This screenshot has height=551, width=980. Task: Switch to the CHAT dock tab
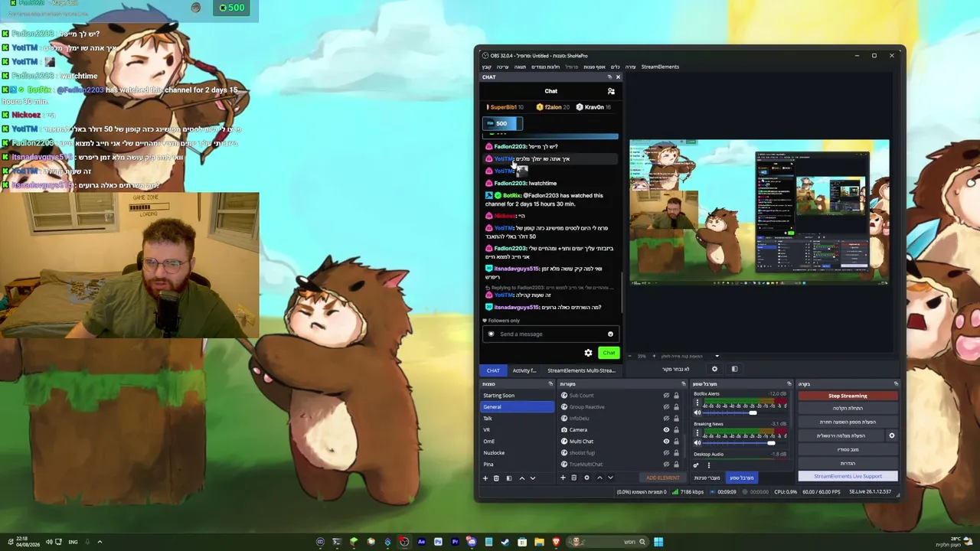pyautogui.click(x=493, y=370)
